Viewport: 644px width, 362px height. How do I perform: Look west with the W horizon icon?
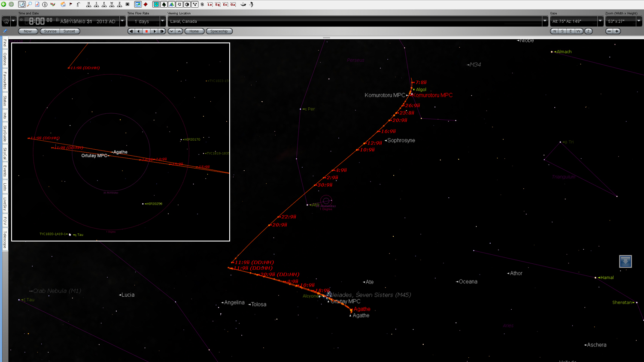coord(112,4)
